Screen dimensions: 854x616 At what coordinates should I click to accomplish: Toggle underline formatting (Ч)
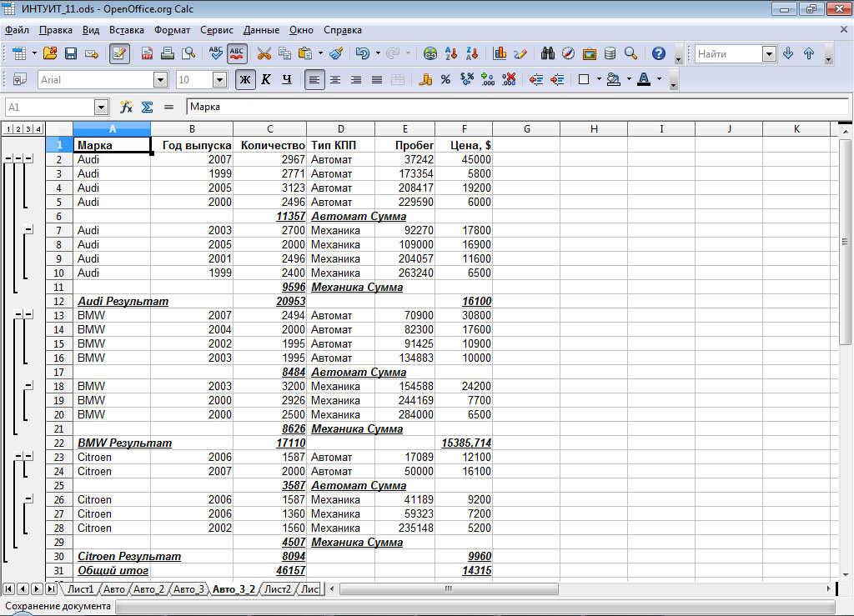click(287, 79)
